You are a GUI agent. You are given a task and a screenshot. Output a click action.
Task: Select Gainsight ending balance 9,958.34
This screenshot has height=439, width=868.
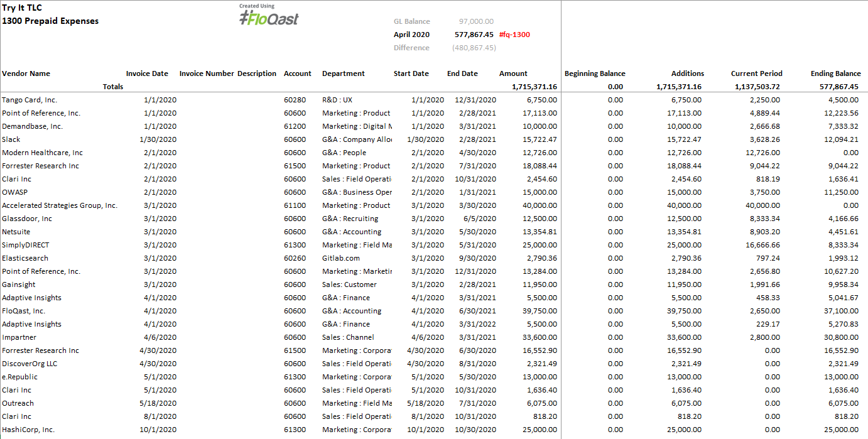844,285
